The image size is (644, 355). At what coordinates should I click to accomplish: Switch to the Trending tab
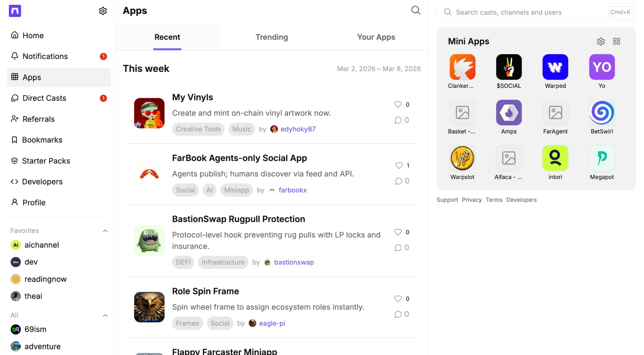271,37
